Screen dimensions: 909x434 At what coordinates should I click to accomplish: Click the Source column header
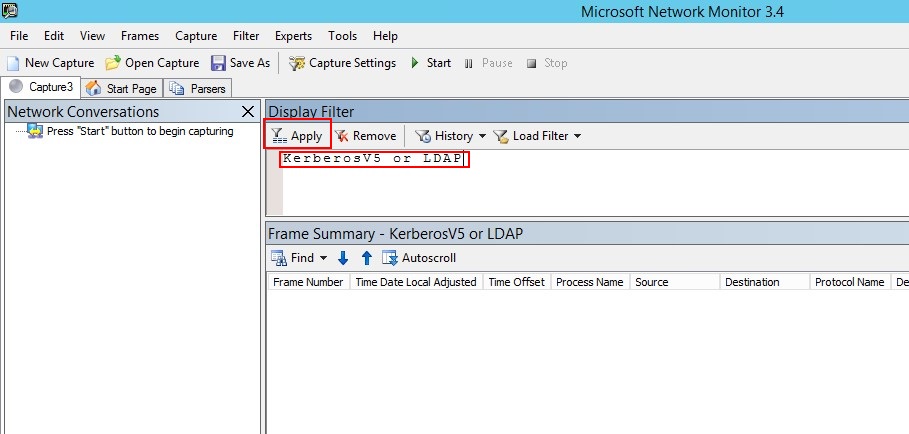(x=675, y=282)
